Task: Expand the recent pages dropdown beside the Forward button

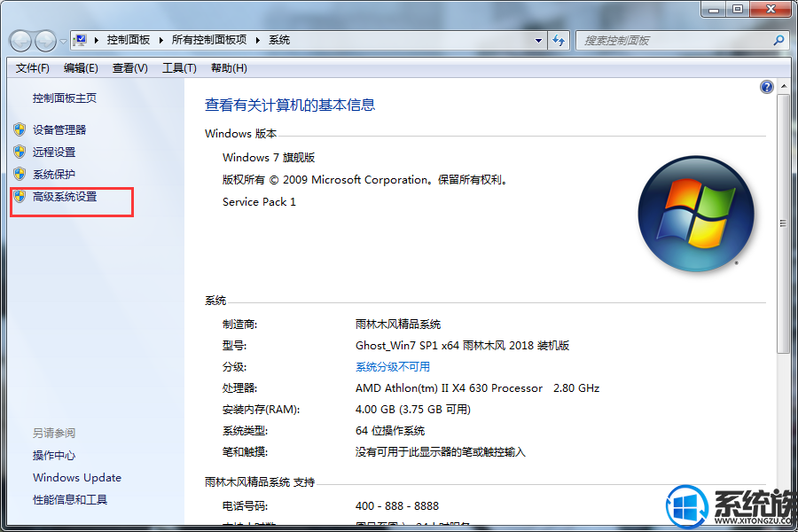Action: point(63,42)
